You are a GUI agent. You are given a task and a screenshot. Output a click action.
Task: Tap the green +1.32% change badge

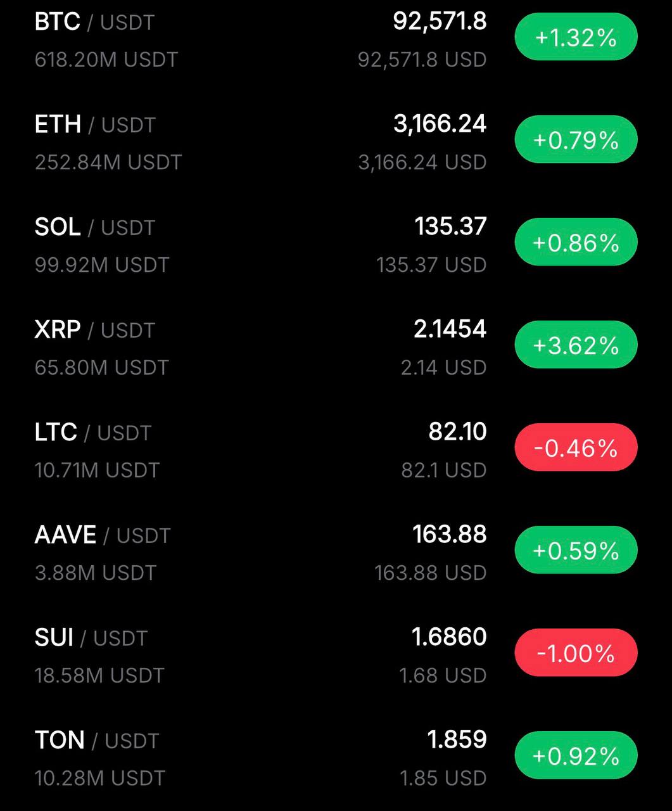tap(576, 38)
